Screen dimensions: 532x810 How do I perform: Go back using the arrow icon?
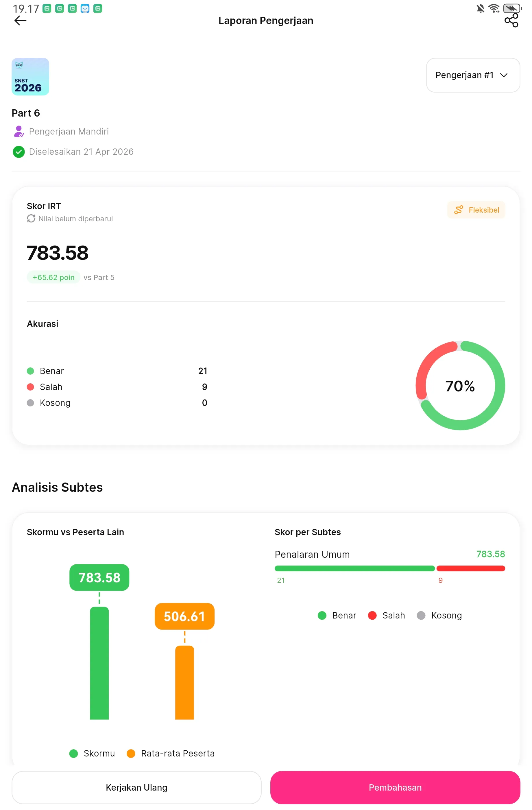click(x=21, y=21)
